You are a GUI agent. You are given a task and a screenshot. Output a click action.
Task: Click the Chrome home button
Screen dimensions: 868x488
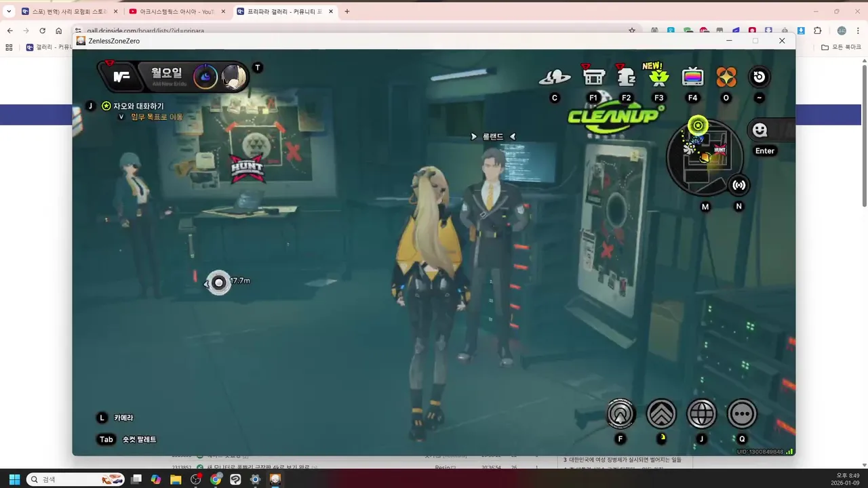[x=58, y=30]
